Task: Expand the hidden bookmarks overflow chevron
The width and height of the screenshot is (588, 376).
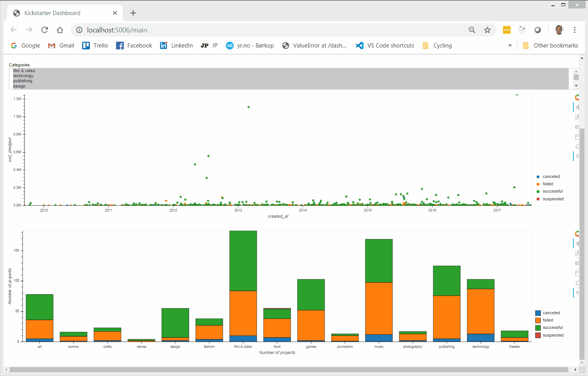Action: (x=510, y=45)
